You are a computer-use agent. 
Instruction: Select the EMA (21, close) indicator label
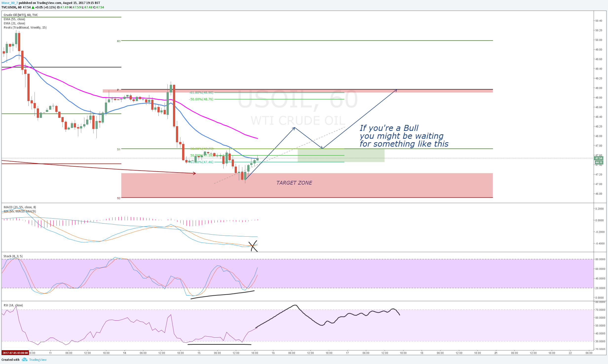[x=14, y=23]
